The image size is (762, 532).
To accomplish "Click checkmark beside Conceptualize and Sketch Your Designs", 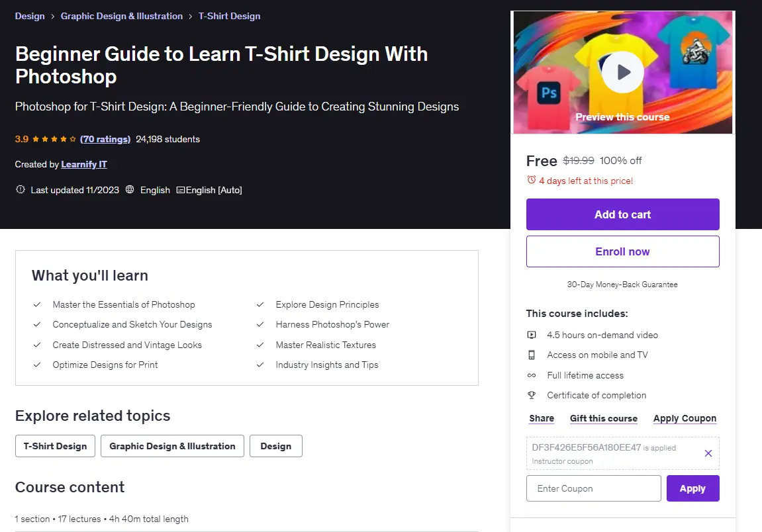I will [x=37, y=324].
